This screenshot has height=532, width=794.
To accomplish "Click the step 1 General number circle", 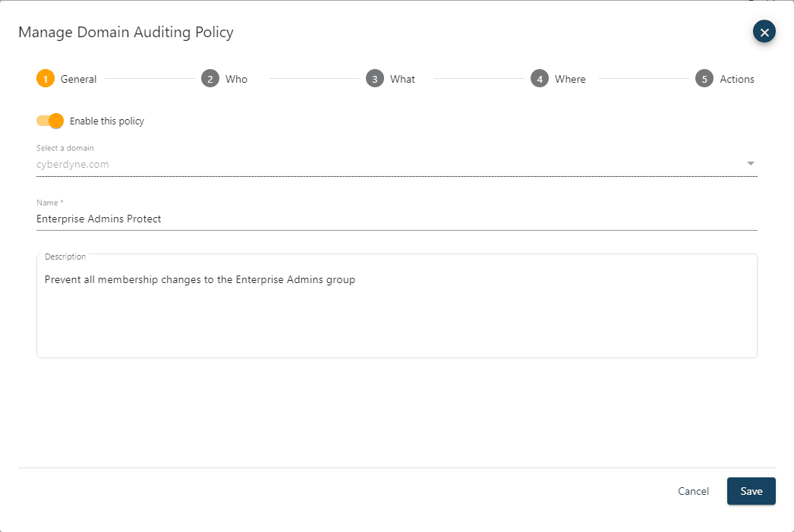I will pos(46,79).
